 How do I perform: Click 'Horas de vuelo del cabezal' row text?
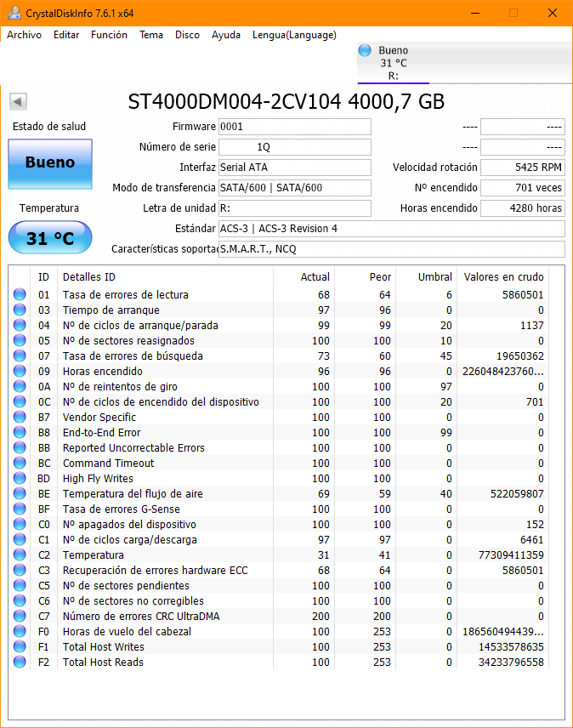click(x=128, y=631)
